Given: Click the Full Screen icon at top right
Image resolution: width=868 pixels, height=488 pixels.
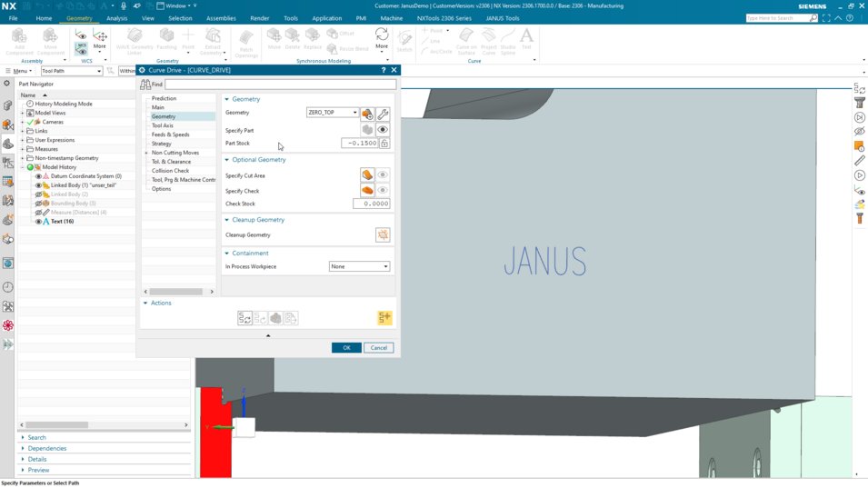Looking at the screenshot, I should point(826,18).
